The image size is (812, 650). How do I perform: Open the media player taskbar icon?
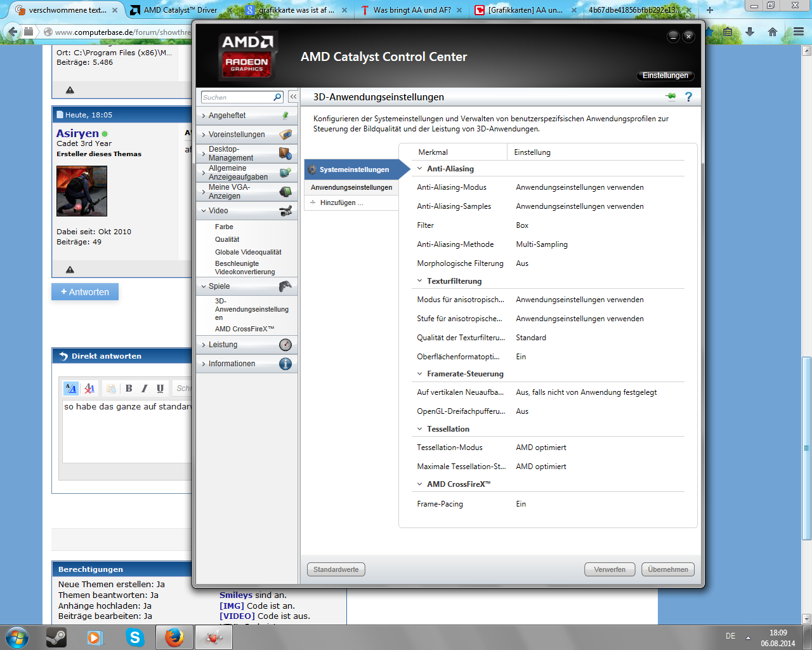(x=95, y=637)
